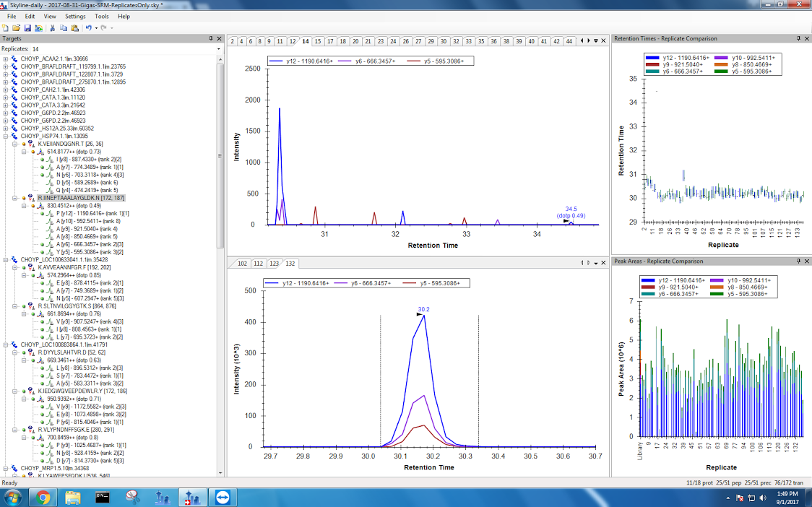Open the chromatogram tab list dropdown arrow
Viewport: 812px width, 507px height.
click(x=595, y=41)
